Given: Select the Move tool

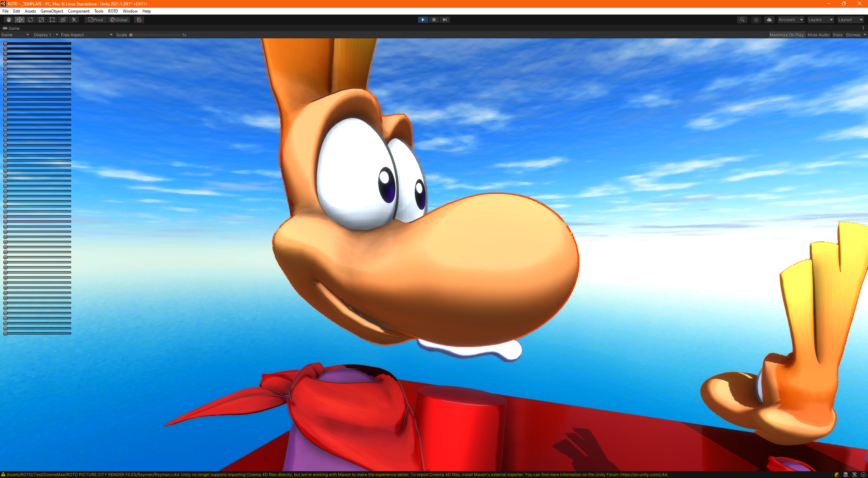Looking at the screenshot, I should click(x=20, y=20).
